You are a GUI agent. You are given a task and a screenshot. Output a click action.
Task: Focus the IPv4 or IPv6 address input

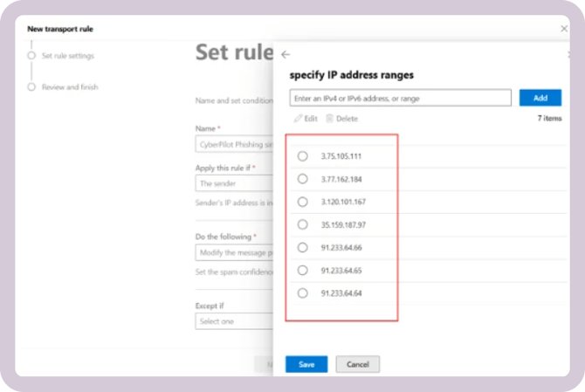[402, 98]
